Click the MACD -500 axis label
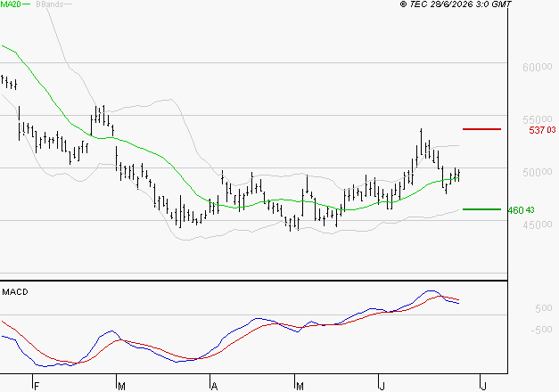Image resolution: width=559 pixels, height=392 pixels. coord(541,330)
